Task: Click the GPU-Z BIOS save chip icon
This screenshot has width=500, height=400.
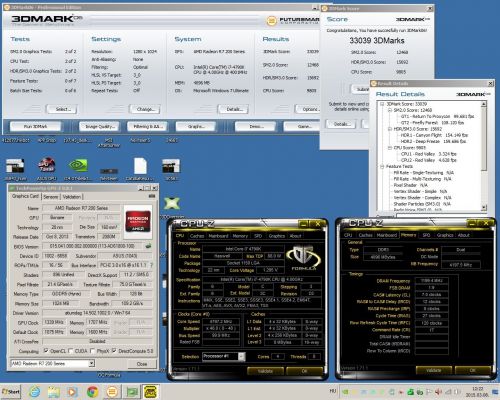Action: 148,246
